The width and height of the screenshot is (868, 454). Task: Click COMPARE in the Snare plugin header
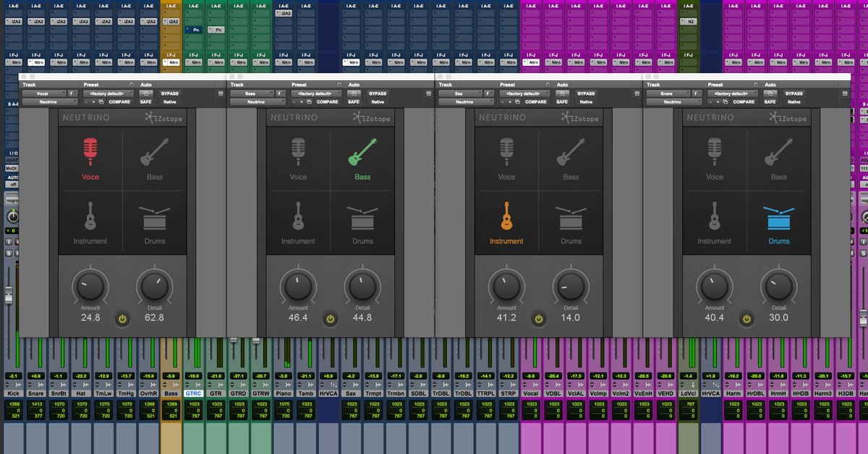tap(744, 101)
